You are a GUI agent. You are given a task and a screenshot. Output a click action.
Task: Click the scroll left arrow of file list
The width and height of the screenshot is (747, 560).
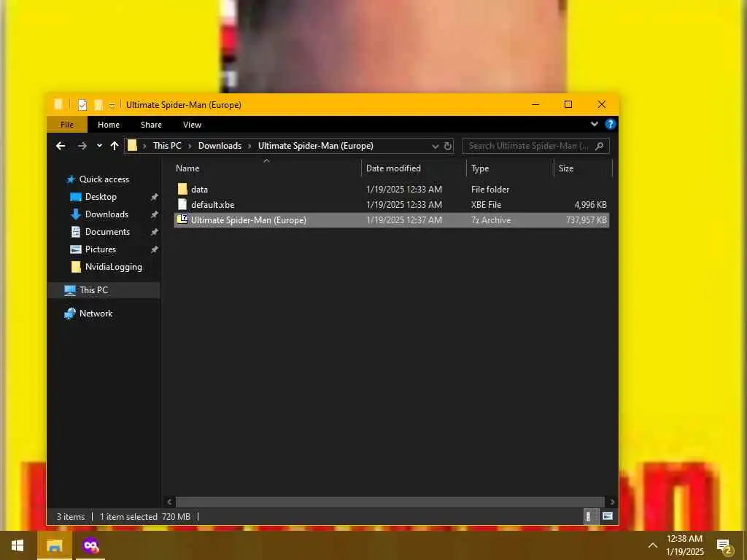tap(169, 502)
